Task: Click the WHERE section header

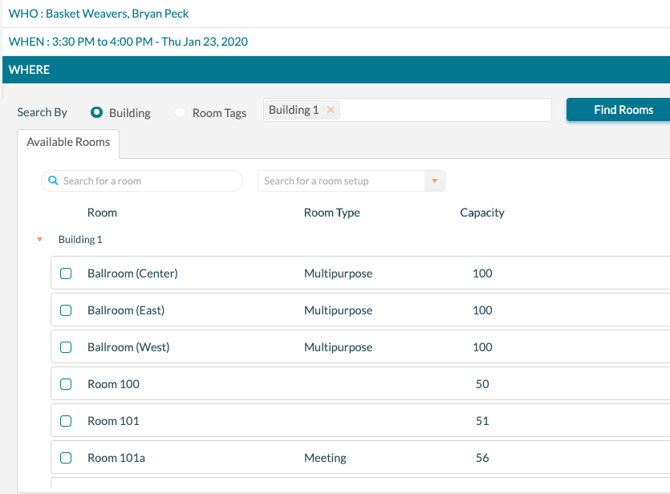Action: point(335,70)
